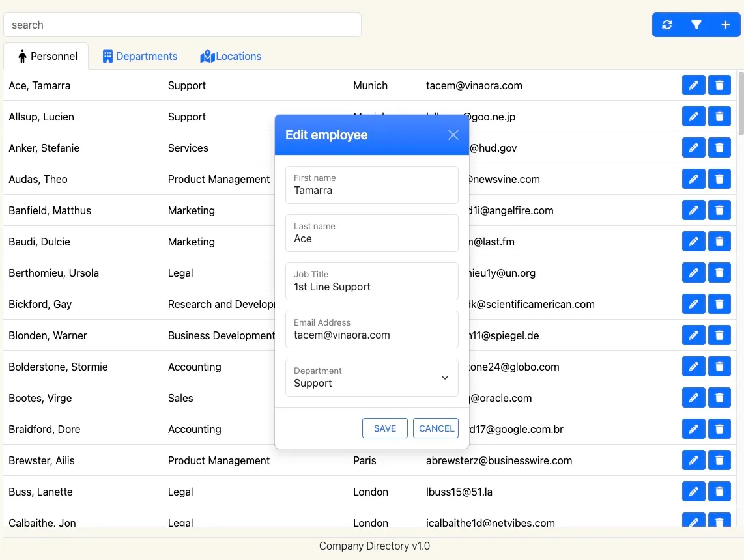Click pencil icon for Stefanie Anker
Viewport: 744px width, 560px height.
coord(693,148)
